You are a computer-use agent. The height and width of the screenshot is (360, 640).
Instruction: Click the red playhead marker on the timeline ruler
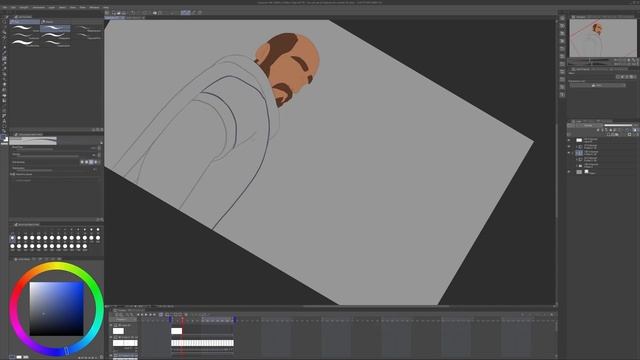point(182,320)
